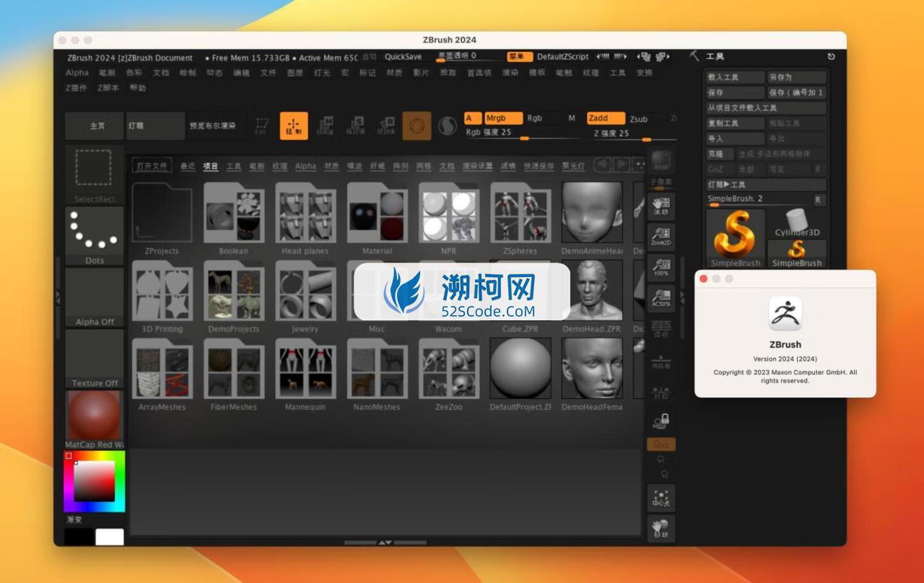Select the Scale (S) transform icon
The height and width of the screenshot is (583, 924).
(355, 126)
